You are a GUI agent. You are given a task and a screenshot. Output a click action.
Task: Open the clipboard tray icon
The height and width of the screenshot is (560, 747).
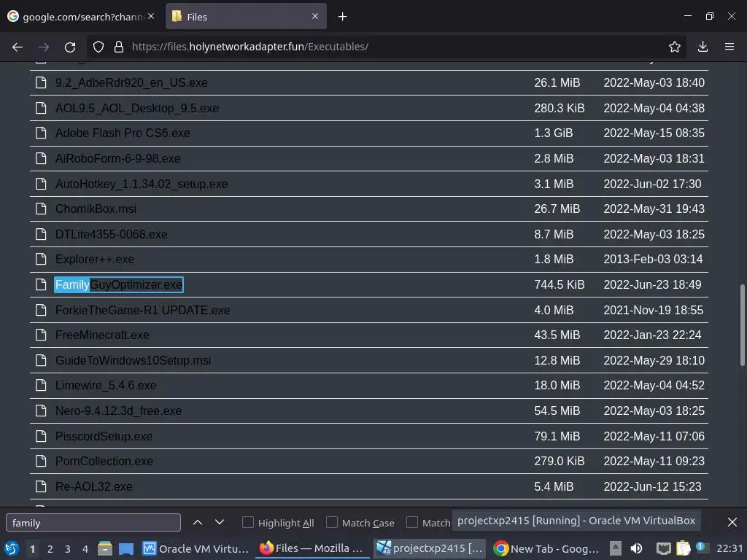click(x=683, y=548)
